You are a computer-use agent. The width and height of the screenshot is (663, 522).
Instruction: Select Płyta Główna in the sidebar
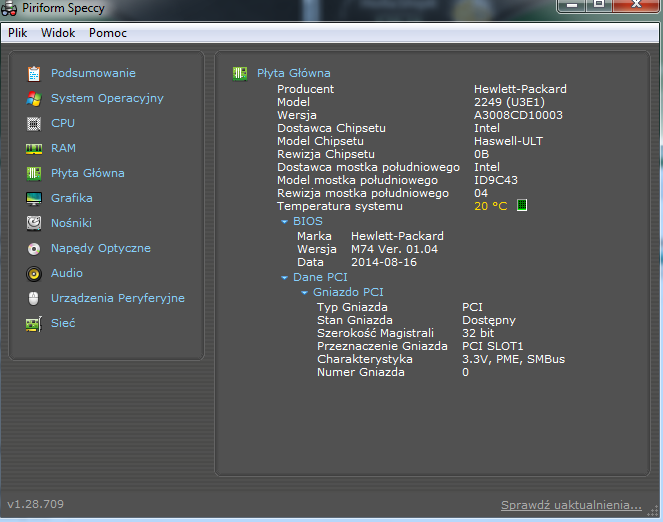coord(88,173)
